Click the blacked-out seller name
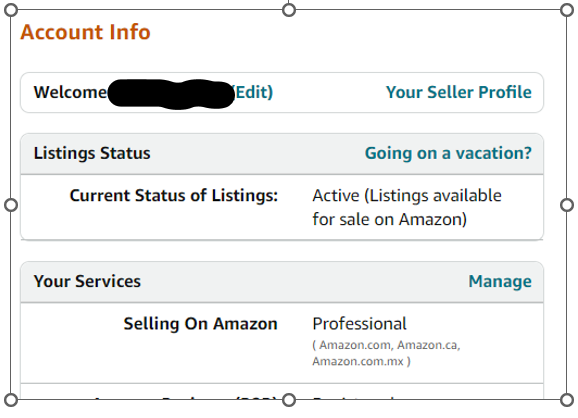 [x=171, y=94]
